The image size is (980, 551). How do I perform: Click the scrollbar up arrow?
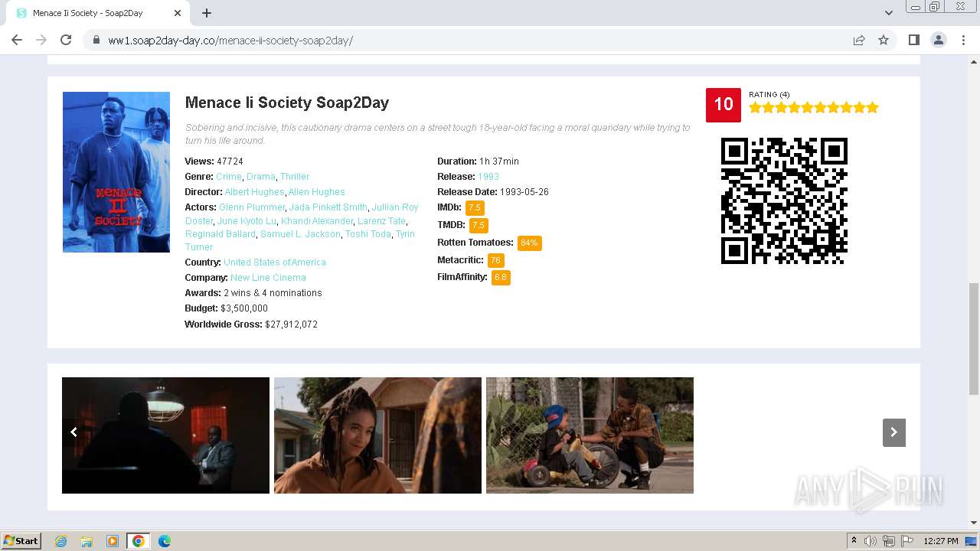[x=973, y=60]
